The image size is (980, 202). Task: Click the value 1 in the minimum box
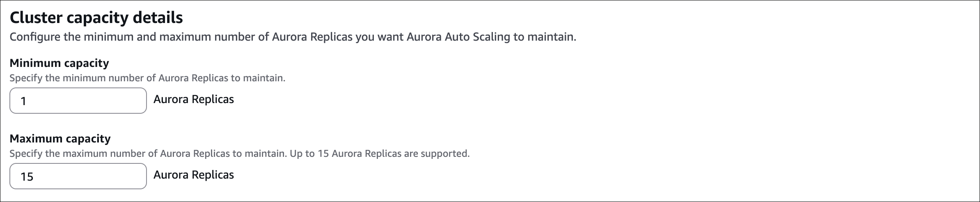24,101
